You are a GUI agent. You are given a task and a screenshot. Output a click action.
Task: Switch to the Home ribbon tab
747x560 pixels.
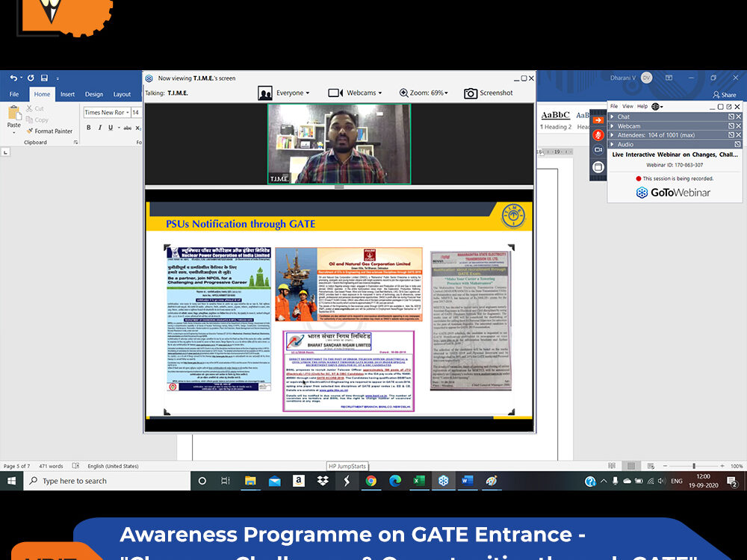click(x=42, y=94)
